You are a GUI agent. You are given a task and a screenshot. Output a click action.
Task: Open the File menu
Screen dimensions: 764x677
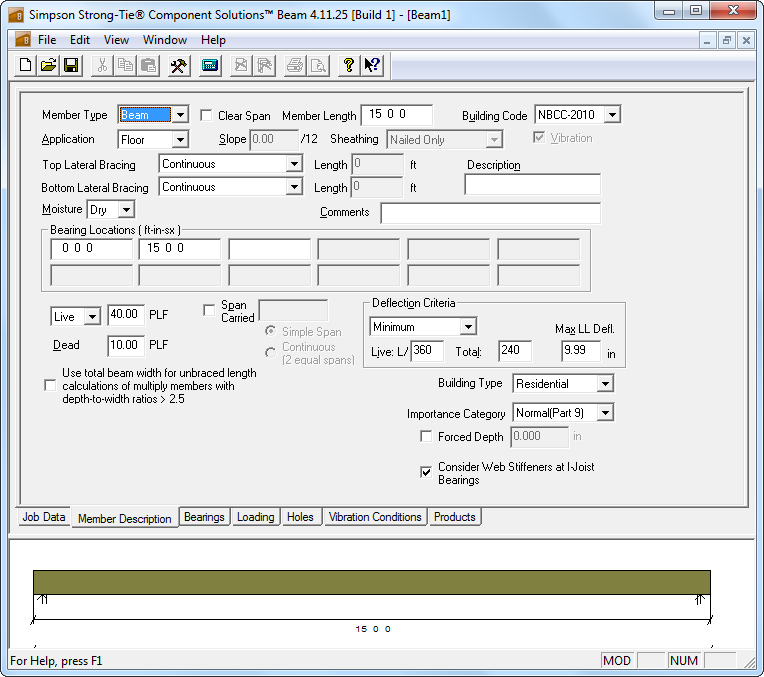click(47, 40)
